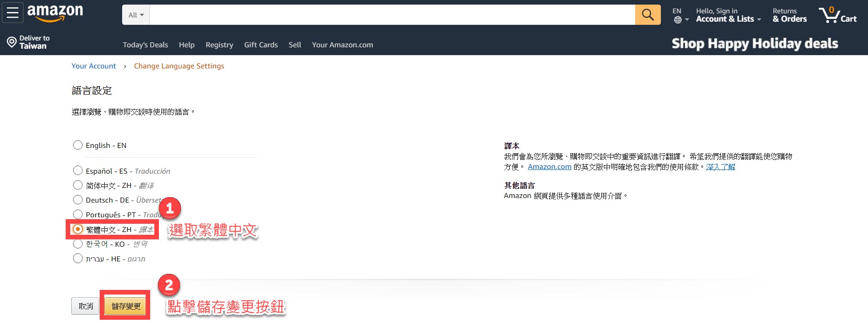Open Today's Deals in navigation bar

[145, 45]
